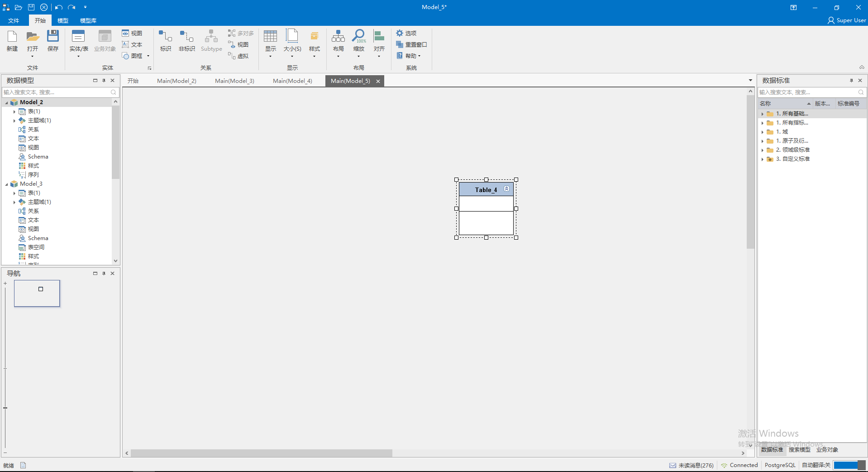This screenshot has height=472, width=868.
Task: Switch to the 模型库 ribbon tab
Action: click(x=88, y=20)
